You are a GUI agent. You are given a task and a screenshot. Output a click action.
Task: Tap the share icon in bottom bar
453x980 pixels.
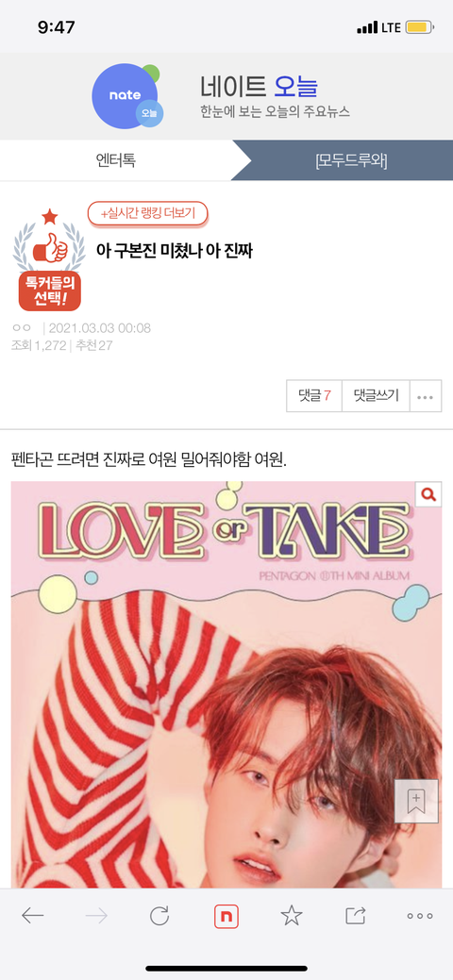(x=356, y=916)
